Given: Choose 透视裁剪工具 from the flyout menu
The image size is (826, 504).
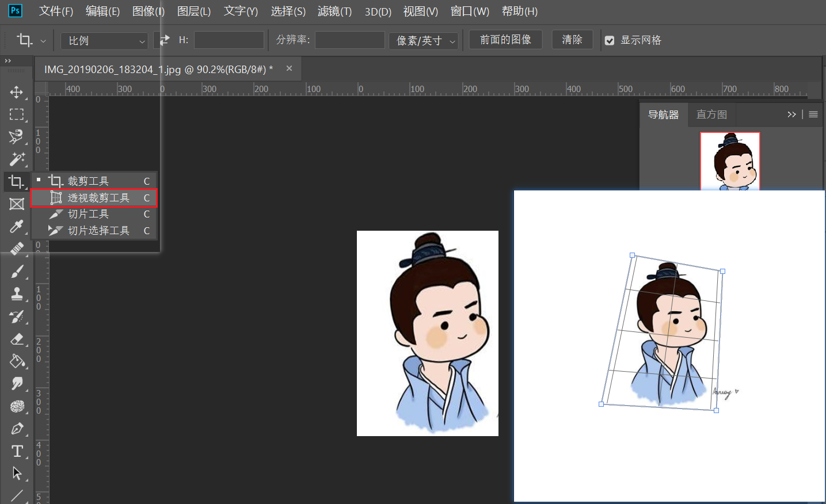Looking at the screenshot, I should (98, 198).
